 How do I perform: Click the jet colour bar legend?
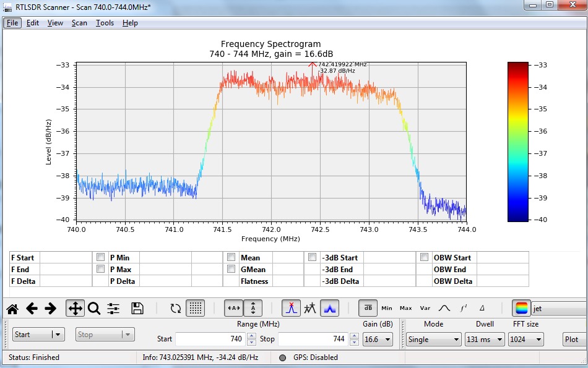tap(518, 142)
